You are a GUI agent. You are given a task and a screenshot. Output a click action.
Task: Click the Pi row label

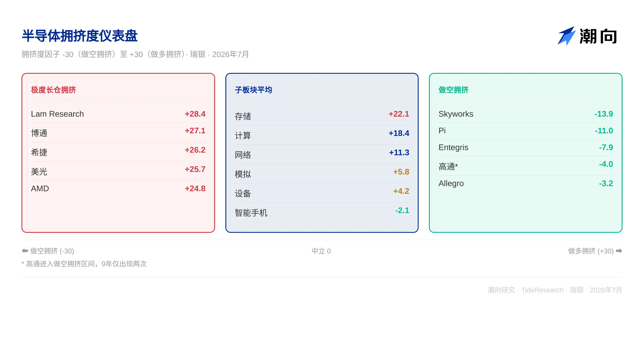(x=442, y=131)
